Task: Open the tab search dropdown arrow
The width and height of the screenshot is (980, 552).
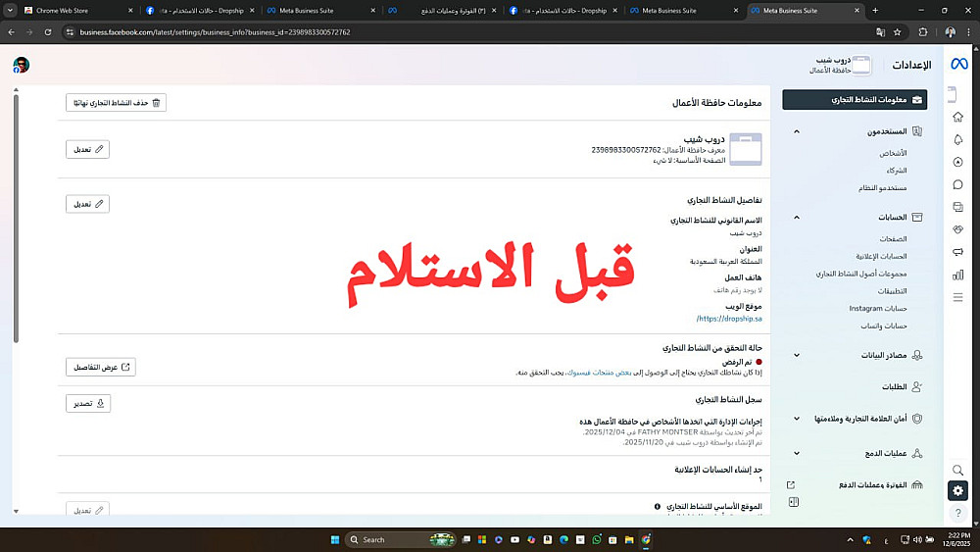Action: 10,11
